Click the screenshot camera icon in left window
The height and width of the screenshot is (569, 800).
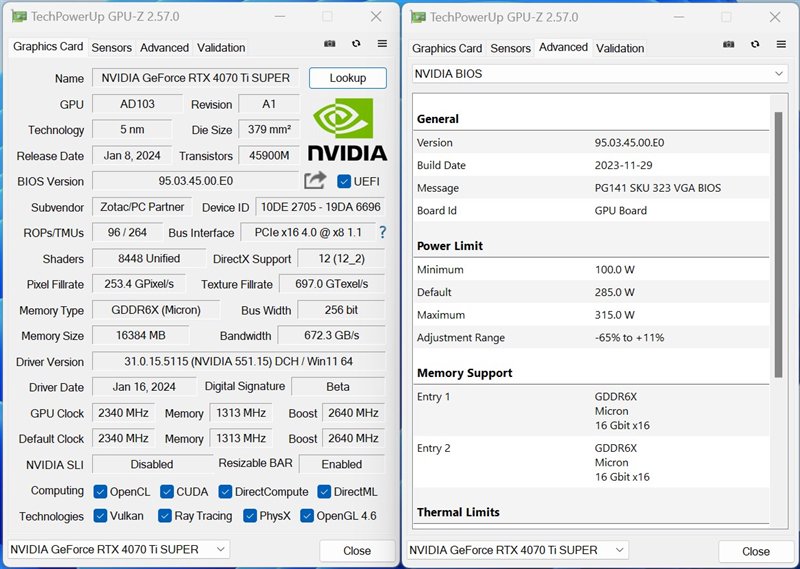click(330, 44)
